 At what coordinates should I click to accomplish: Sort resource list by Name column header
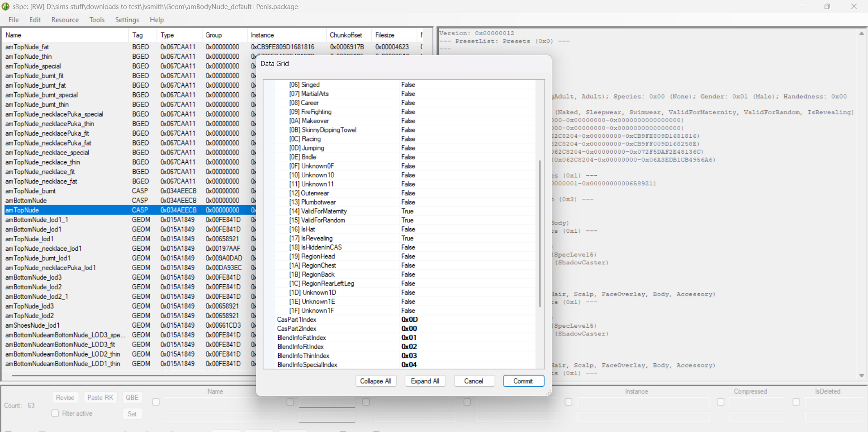pos(66,35)
